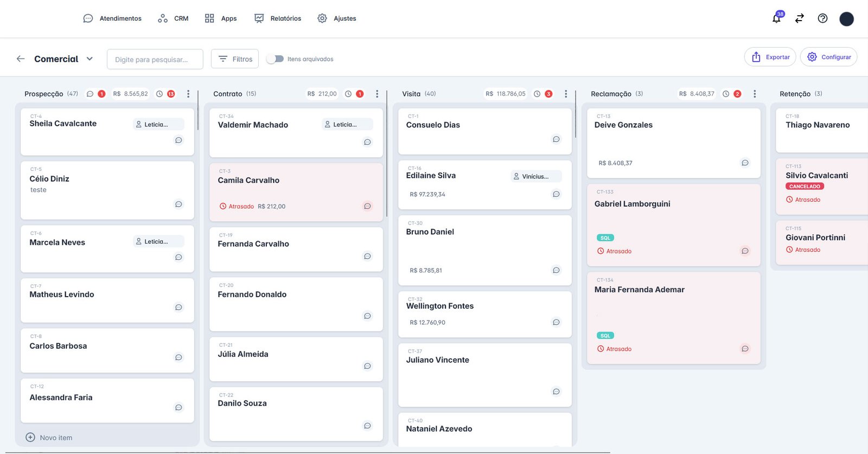Open chat on Carlos Barbosa card
The image size is (868, 454).
[x=178, y=357]
